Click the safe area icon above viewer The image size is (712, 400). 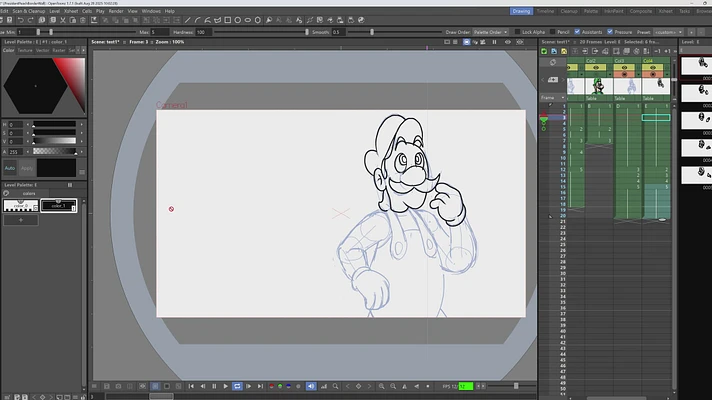point(447,42)
